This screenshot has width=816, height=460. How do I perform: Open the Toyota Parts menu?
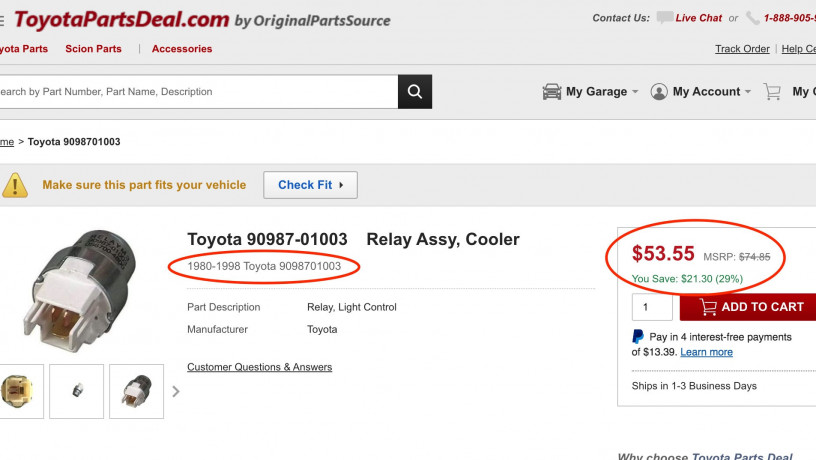tap(24, 49)
